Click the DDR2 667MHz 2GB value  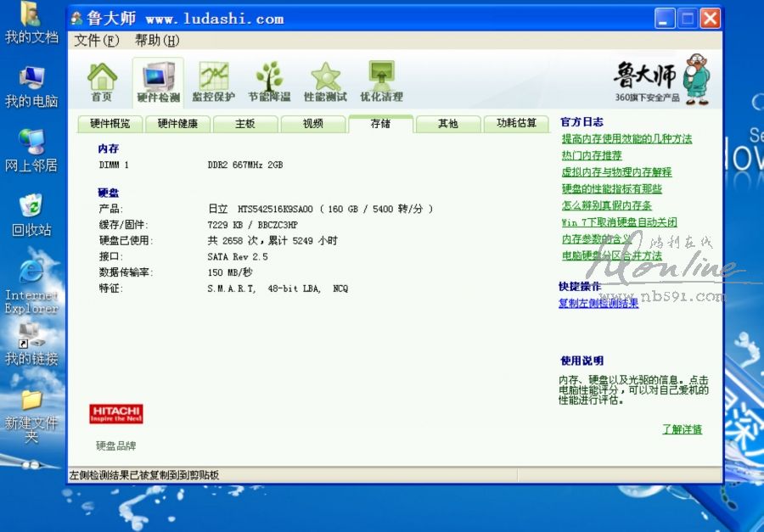point(245,165)
